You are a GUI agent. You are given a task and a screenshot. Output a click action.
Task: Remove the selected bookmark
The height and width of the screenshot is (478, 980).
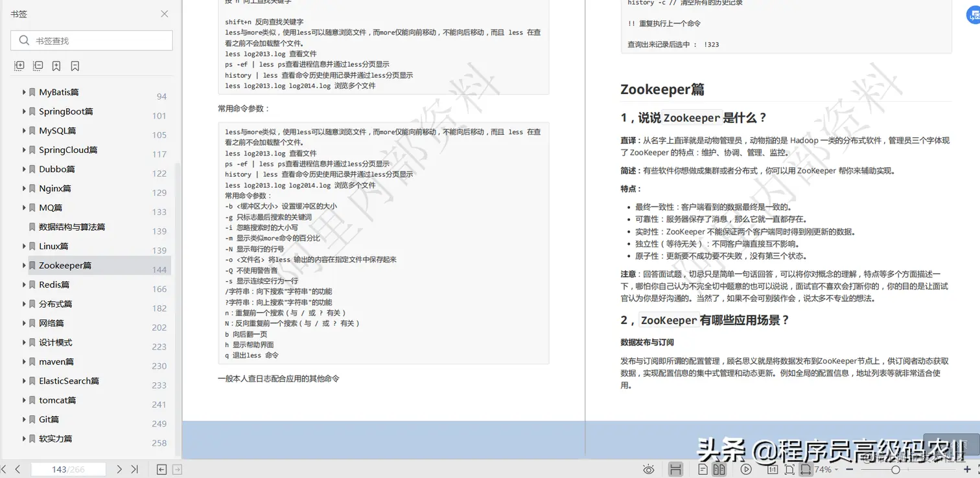(x=75, y=65)
